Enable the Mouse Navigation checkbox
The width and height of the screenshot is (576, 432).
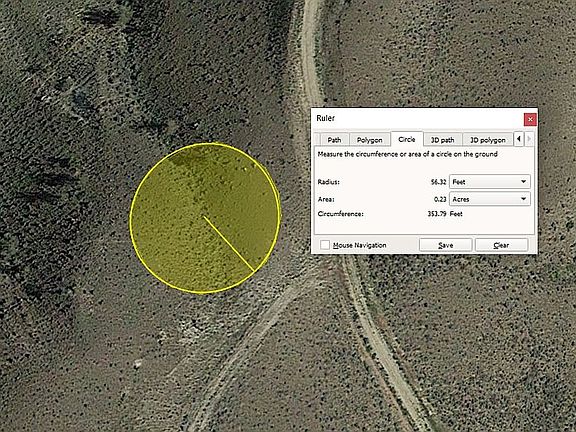[x=325, y=245]
